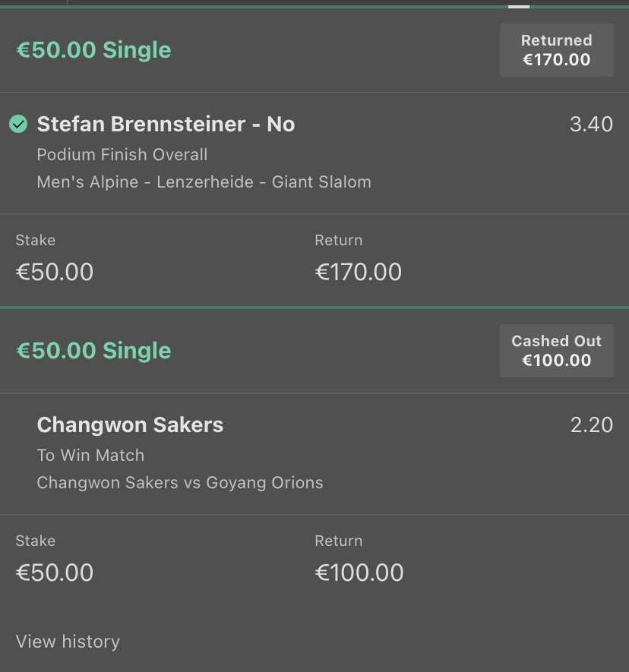The height and width of the screenshot is (672, 629).
Task: Expand the €50.00 Single header above Brennsteiner
Action: (93, 50)
